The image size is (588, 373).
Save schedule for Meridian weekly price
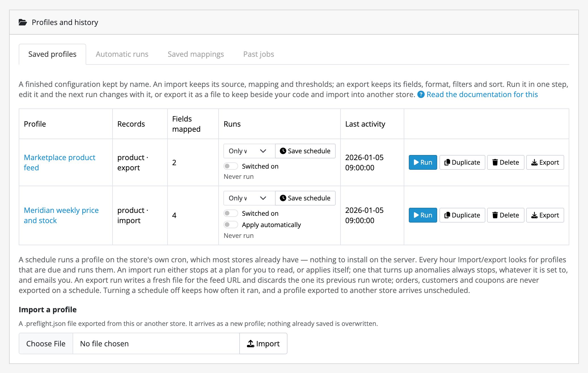click(x=305, y=198)
